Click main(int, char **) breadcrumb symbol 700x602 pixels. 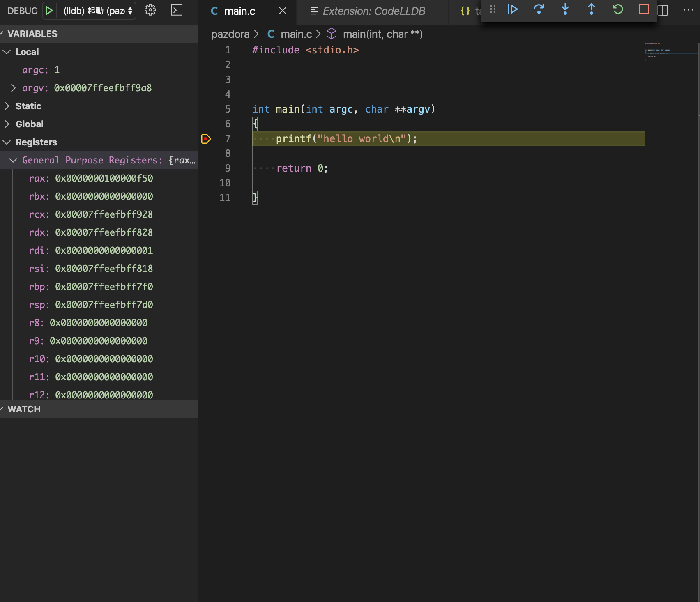[382, 34]
